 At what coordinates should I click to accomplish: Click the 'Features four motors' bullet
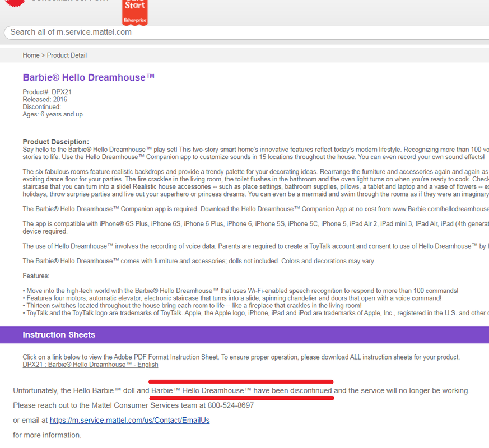coord(232,298)
